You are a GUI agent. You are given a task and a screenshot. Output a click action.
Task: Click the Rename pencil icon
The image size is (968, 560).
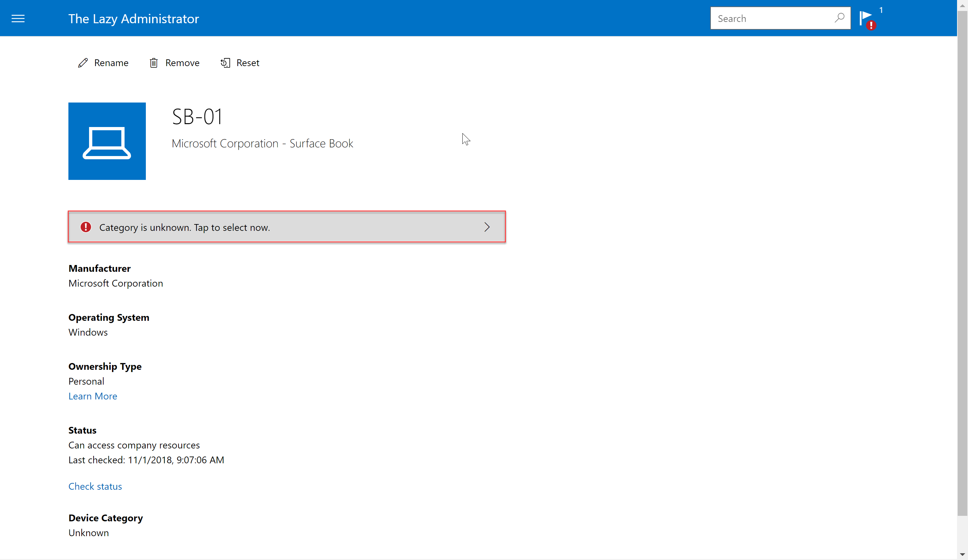(x=83, y=63)
